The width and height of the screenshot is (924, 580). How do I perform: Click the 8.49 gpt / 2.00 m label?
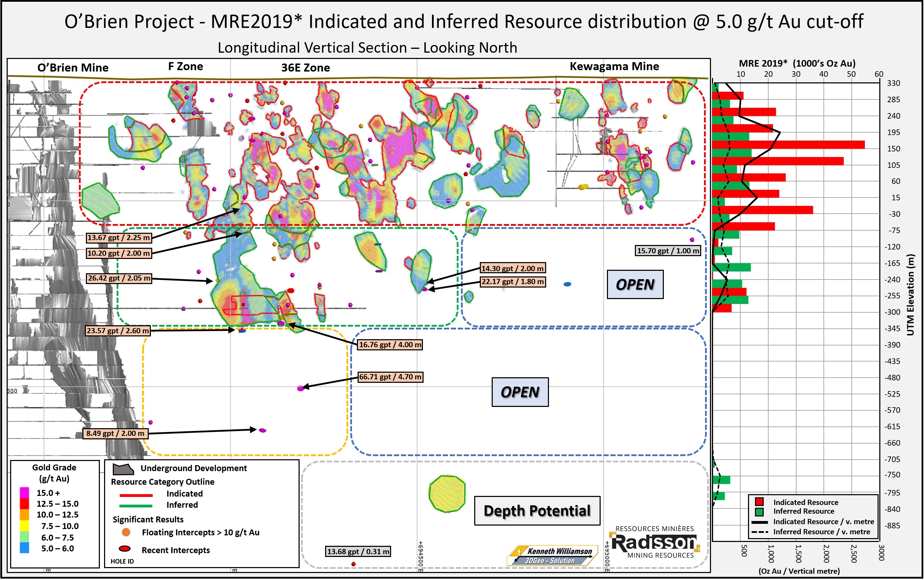[x=116, y=433]
